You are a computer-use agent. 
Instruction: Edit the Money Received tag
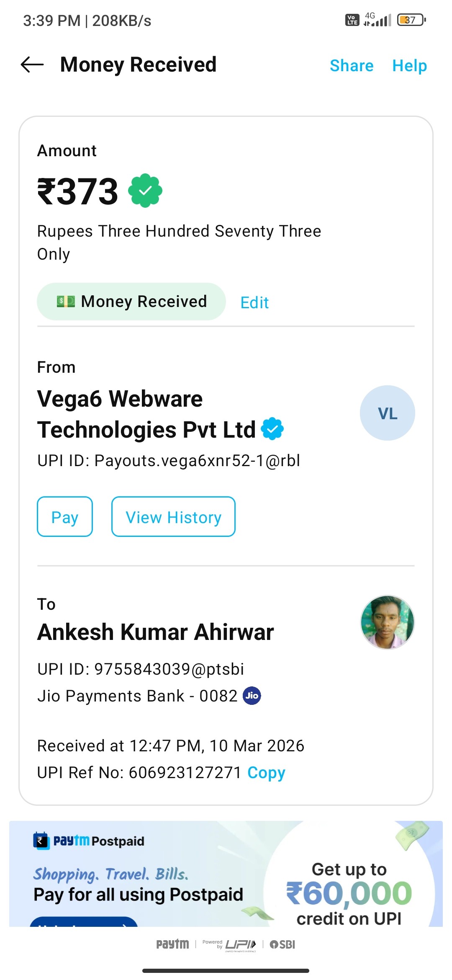[x=254, y=302]
